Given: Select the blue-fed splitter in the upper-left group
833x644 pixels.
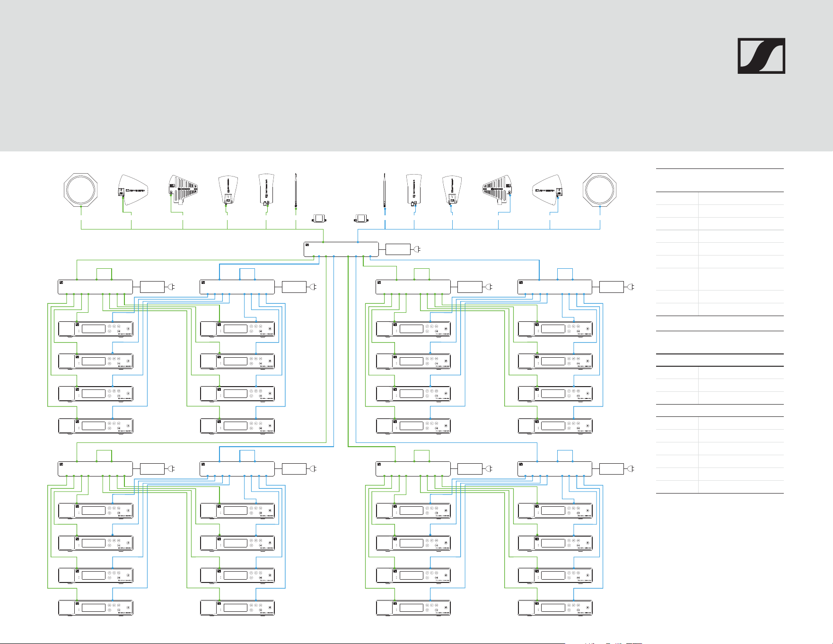Looking at the screenshot, I should [x=237, y=287].
